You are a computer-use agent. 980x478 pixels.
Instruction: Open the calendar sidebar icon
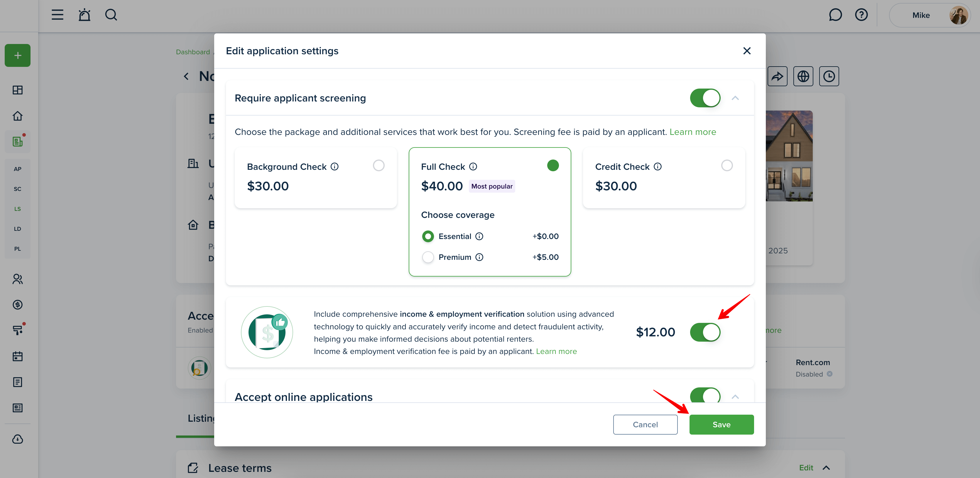pos(18,356)
